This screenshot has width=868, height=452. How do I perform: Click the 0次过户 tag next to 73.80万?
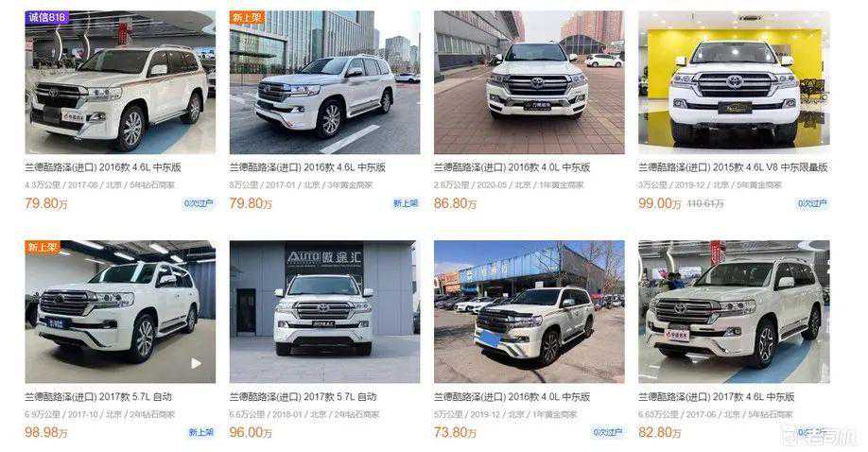tap(608, 432)
